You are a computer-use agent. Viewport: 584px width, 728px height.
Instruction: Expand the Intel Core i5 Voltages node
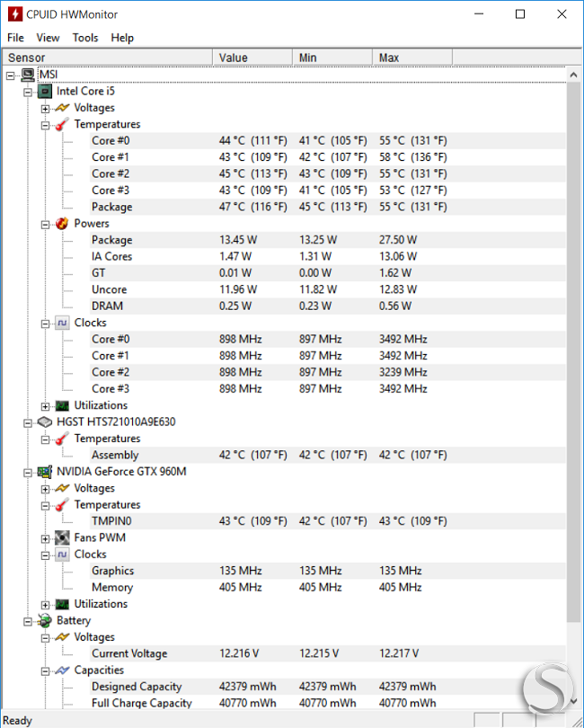point(45,109)
